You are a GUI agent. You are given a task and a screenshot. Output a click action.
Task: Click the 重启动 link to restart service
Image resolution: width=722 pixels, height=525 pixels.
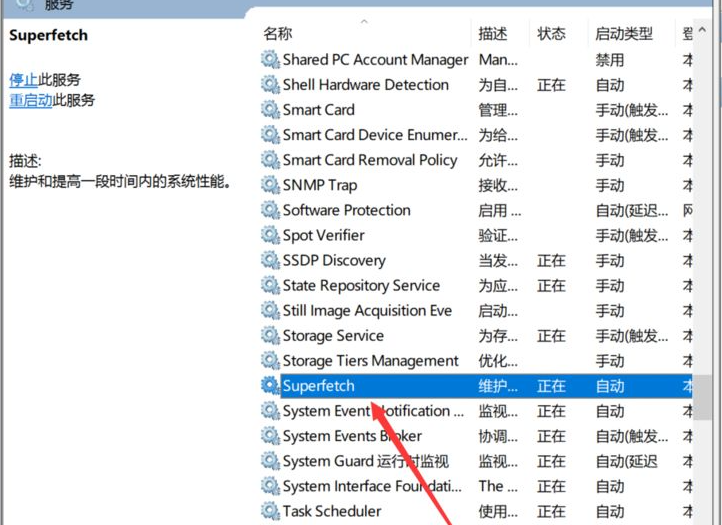[31, 101]
